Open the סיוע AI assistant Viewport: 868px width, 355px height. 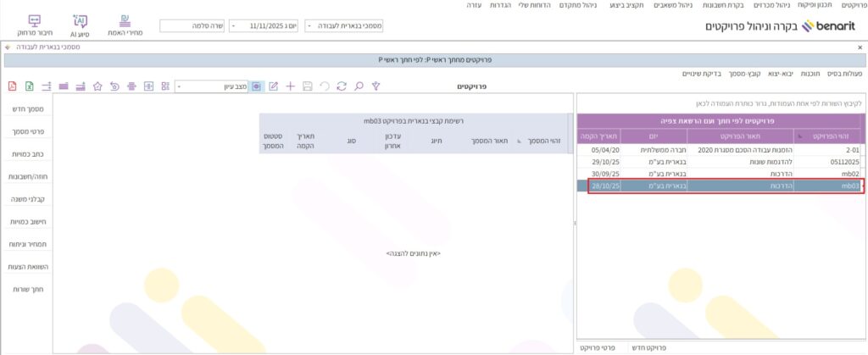point(80,25)
